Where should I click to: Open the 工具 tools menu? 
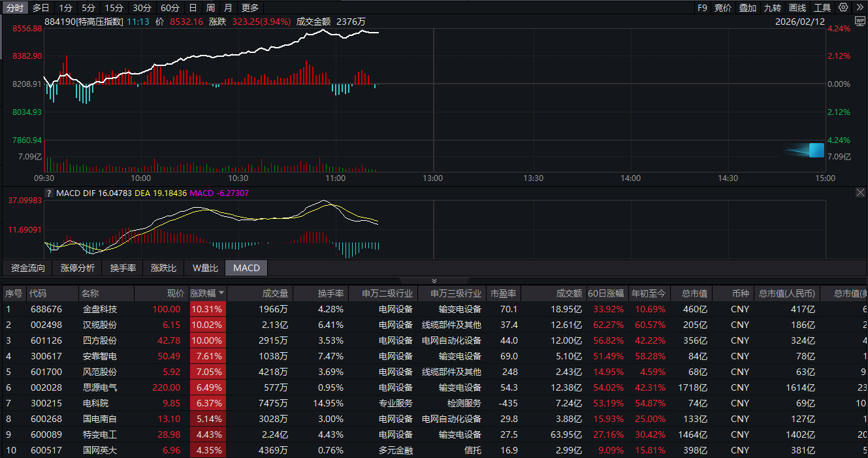pyautogui.click(x=822, y=8)
